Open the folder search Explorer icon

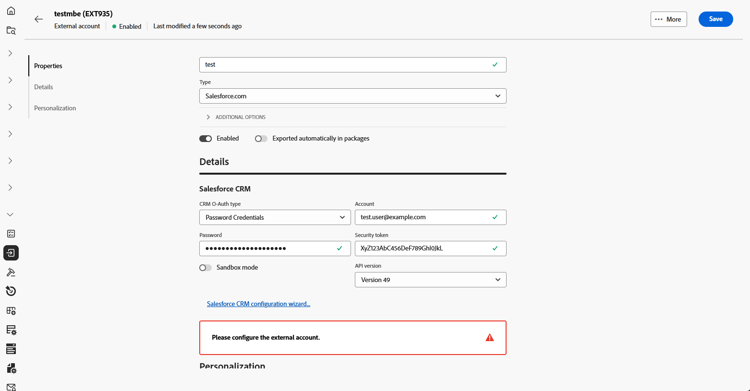point(11,31)
